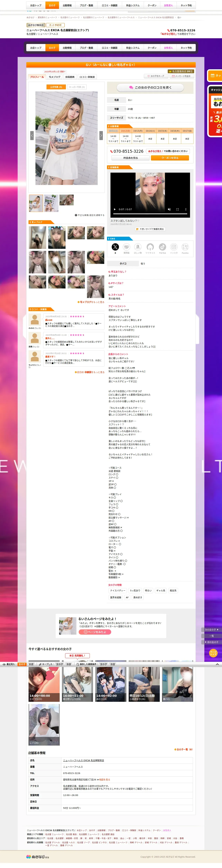This screenshot has height=868, width=222.
Task: Go to the 前の女の子 side button
Action: (212, 642)
